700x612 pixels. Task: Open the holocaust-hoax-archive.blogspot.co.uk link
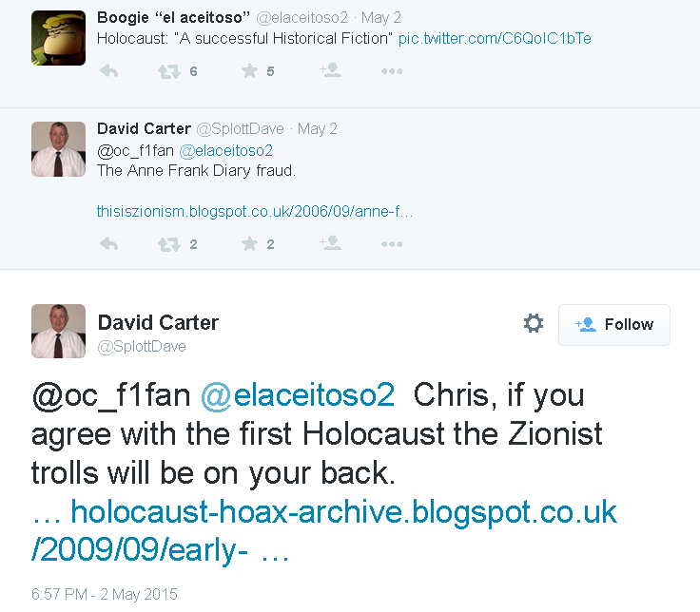click(x=324, y=531)
